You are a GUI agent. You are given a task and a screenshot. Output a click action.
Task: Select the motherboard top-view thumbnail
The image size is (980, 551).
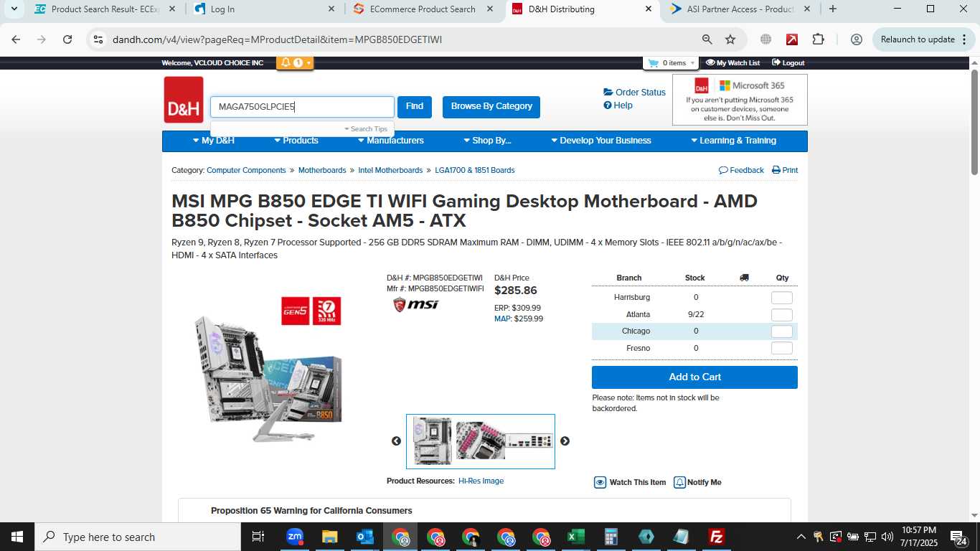tap(432, 441)
